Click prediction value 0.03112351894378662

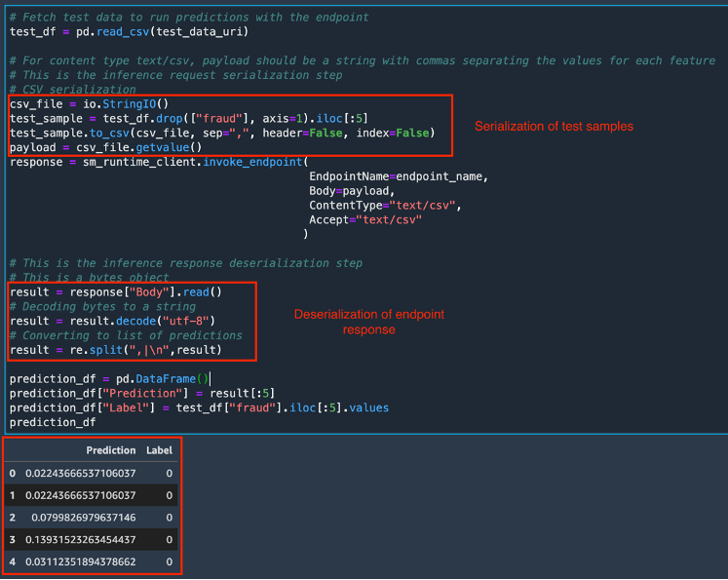click(x=80, y=561)
